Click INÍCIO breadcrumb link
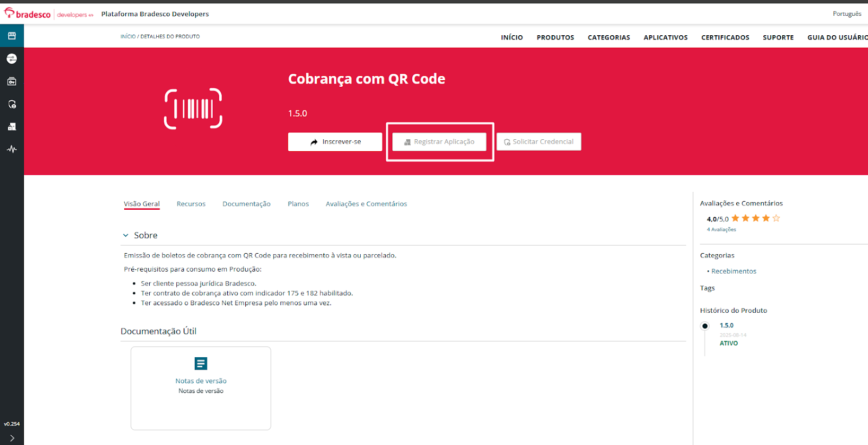Viewport: 868px width, 445px height. click(x=128, y=36)
